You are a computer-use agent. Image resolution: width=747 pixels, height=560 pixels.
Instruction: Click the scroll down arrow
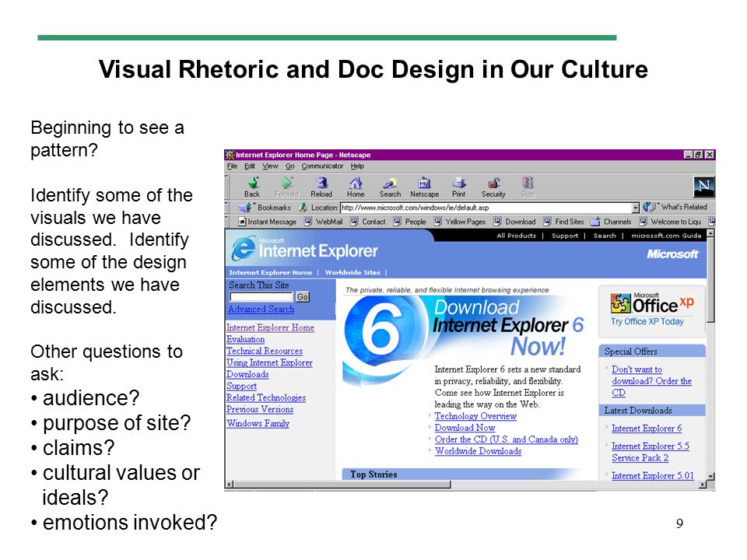[710, 476]
